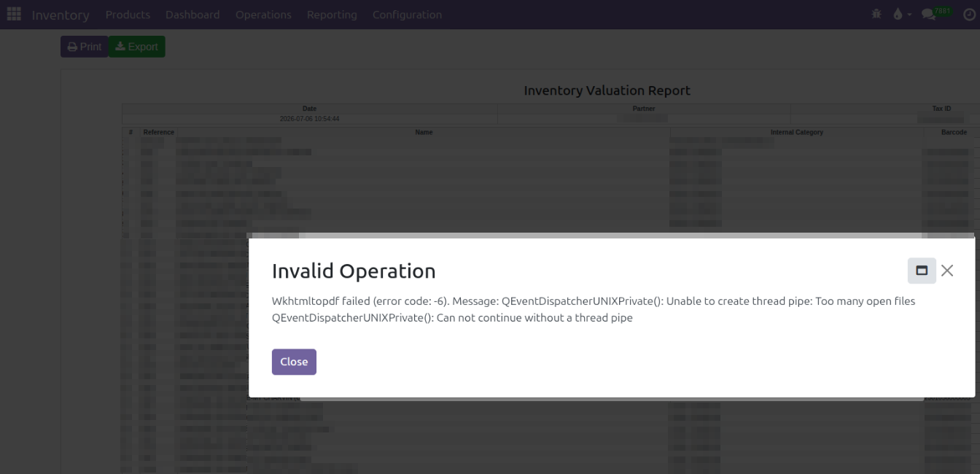The height and width of the screenshot is (474, 980).
Task: Click the date value 2026-07-06 10:54:44
Action: (x=309, y=118)
